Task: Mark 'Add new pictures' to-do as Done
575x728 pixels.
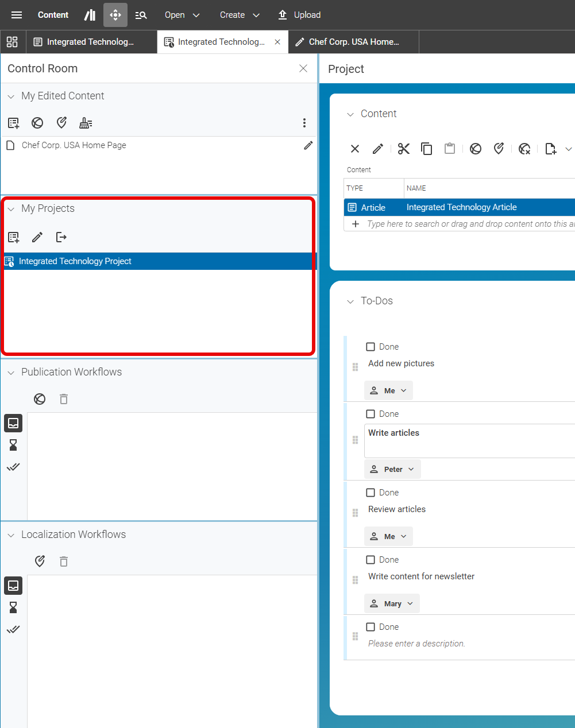Action: (371, 347)
